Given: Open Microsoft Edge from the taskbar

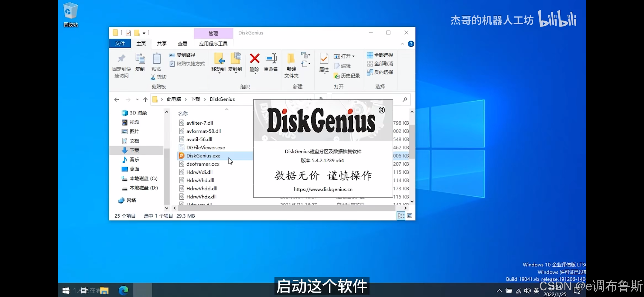Looking at the screenshot, I should (x=123, y=290).
